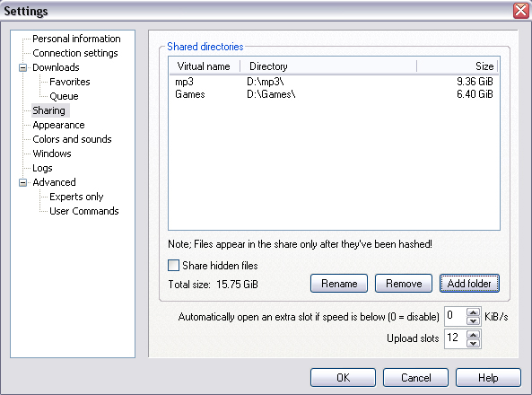Click the Add folder button

tap(469, 284)
